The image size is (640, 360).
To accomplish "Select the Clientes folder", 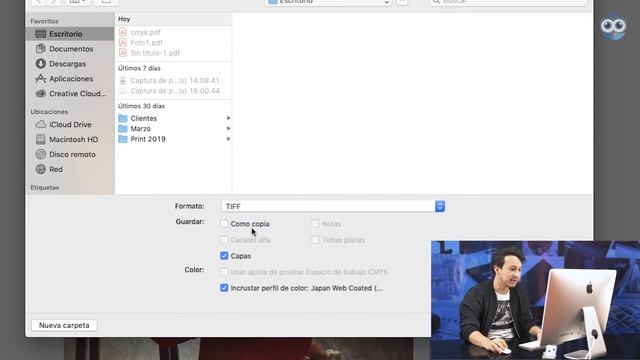I will (x=174, y=118).
